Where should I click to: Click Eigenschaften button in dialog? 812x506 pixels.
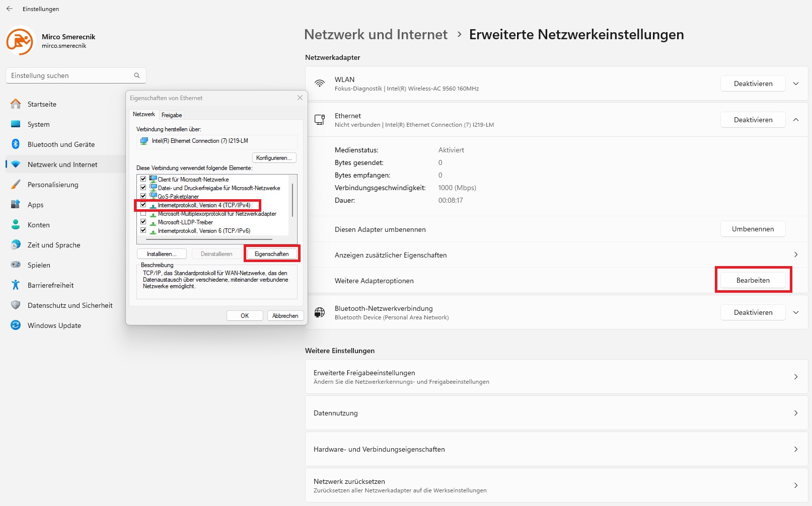pos(272,254)
